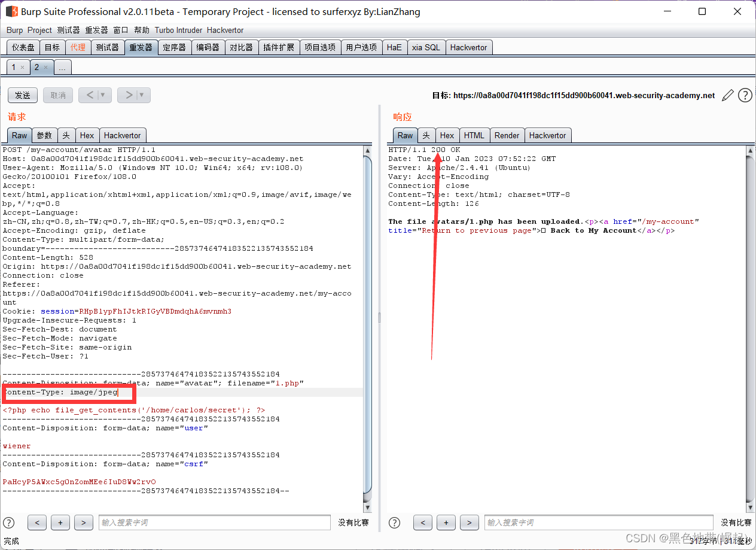Close repeater tab 2
Image resolution: width=756 pixels, height=550 pixels.
[45, 68]
